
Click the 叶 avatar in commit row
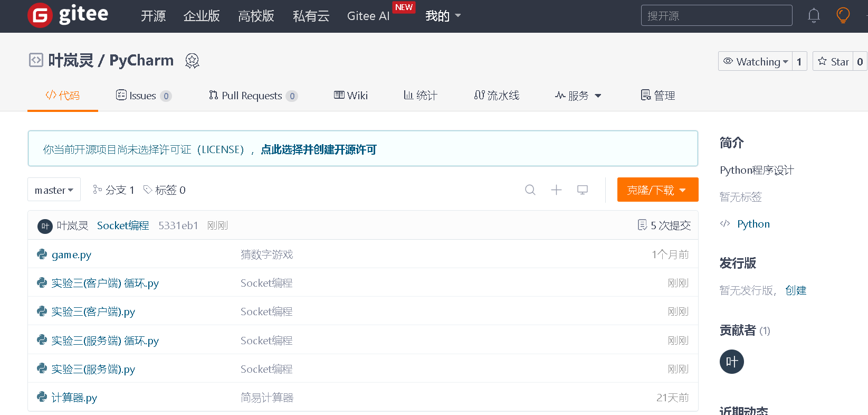tap(45, 226)
